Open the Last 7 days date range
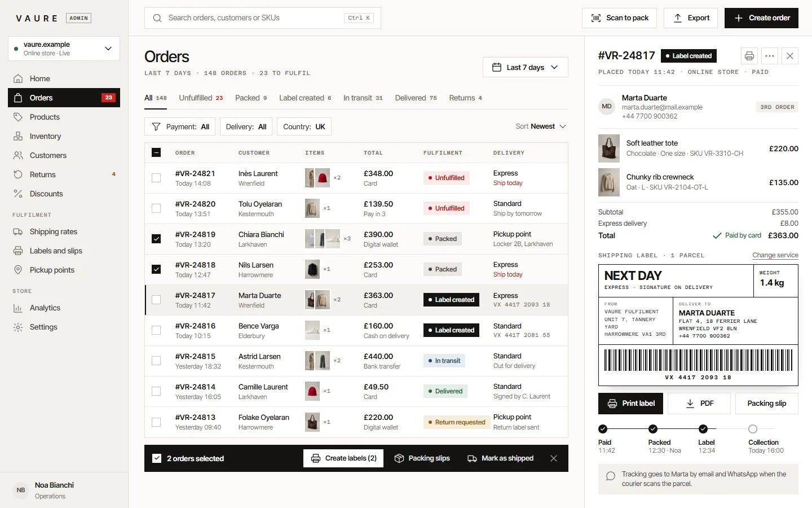Viewport: 812px width, 508px height. click(526, 67)
